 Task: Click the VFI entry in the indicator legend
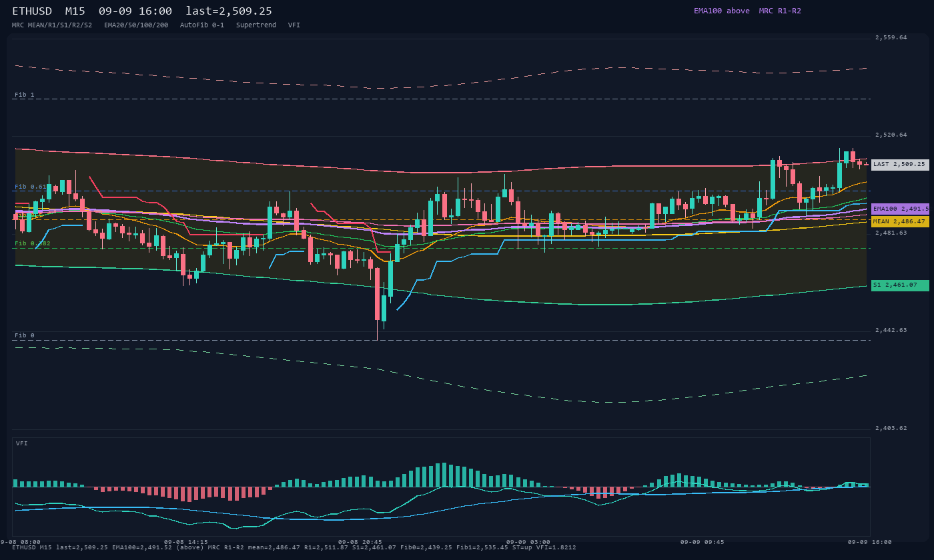[x=294, y=25]
